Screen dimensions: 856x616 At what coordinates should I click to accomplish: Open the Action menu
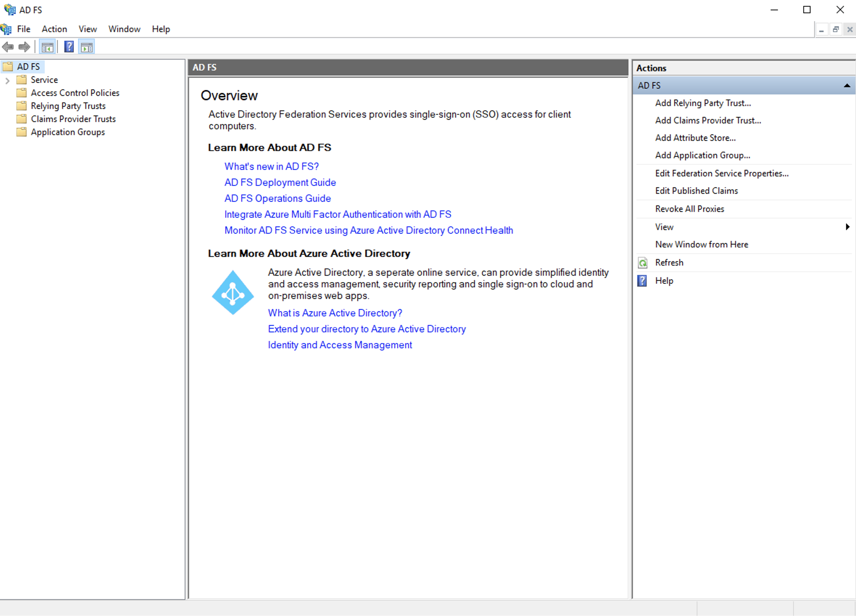coord(54,29)
